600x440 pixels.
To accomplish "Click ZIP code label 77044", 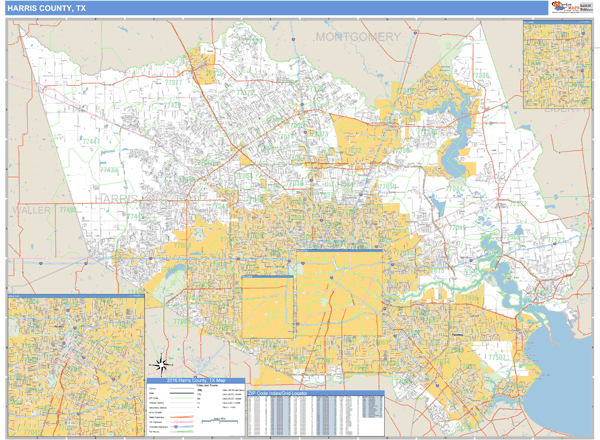I will tap(454, 189).
